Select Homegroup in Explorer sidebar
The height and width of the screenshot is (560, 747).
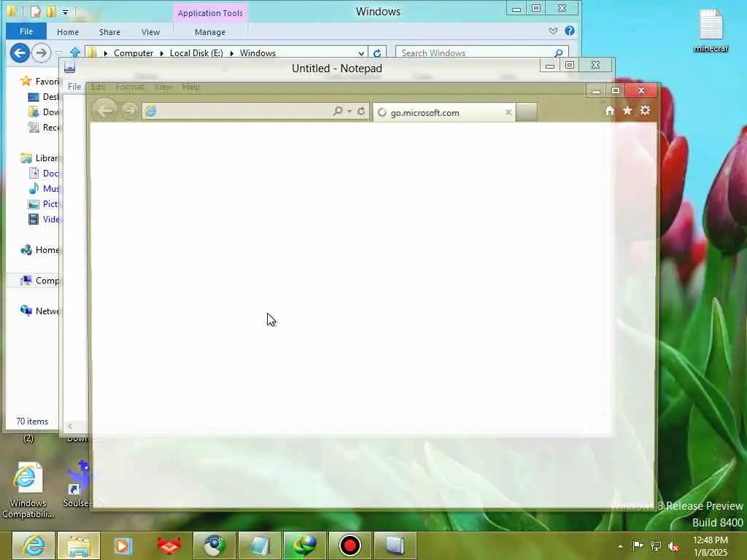pyautogui.click(x=39, y=250)
